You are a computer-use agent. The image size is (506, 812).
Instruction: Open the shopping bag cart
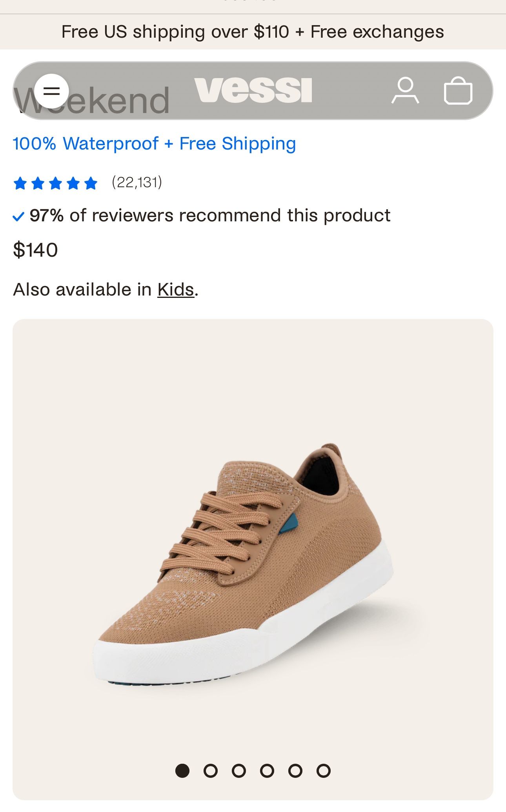coord(458,91)
